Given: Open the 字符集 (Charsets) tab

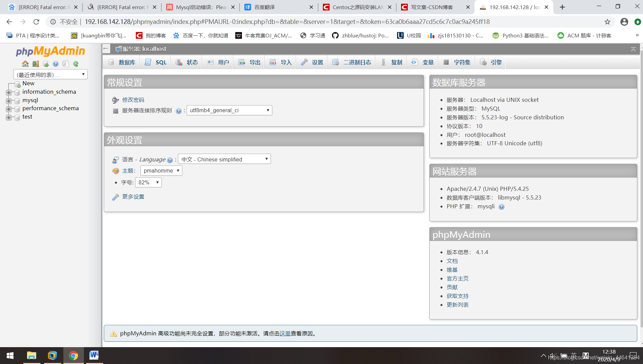Looking at the screenshot, I should pos(457,62).
